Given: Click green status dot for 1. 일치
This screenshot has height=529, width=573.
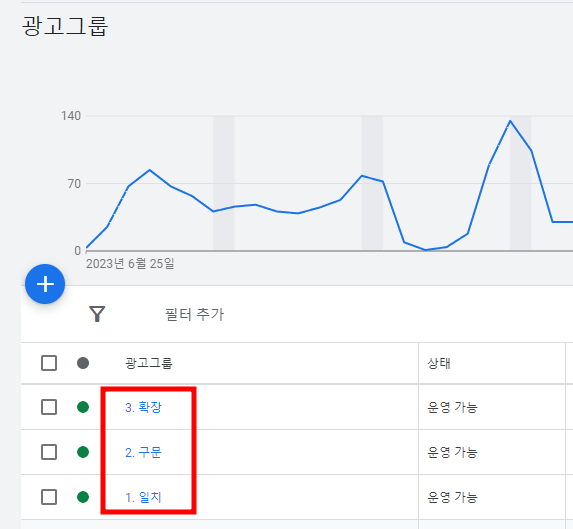Looking at the screenshot, I should [x=83, y=497].
